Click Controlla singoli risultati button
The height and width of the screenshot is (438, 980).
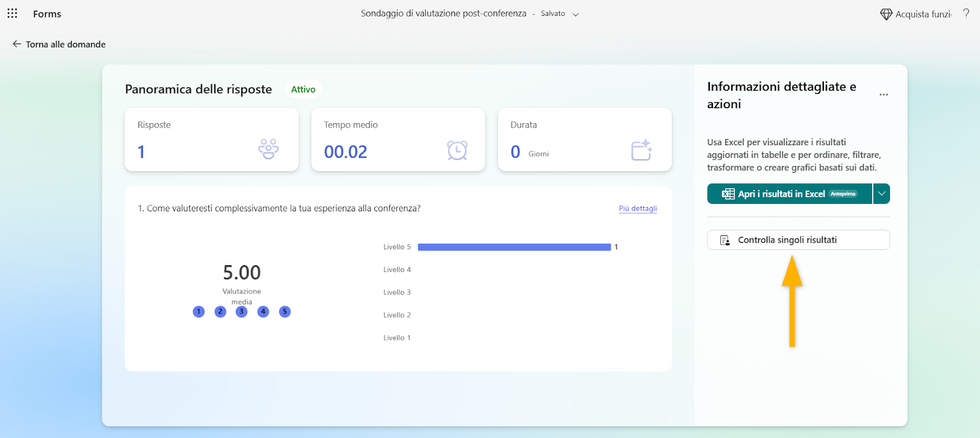pos(798,240)
